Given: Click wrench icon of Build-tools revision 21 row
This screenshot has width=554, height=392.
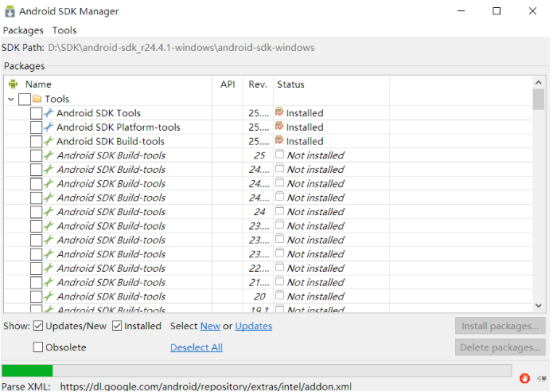Looking at the screenshot, I should pyautogui.click(x=48, y=282).
